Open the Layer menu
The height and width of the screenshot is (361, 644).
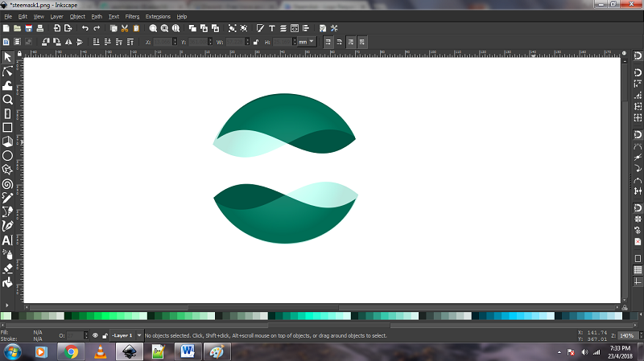[56, 16]
